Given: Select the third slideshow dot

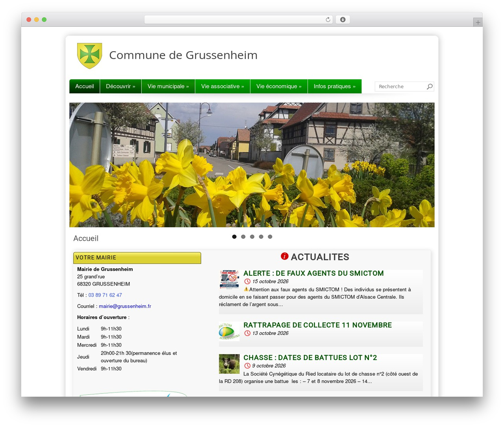Looking at the screenshot, I should coord(252,237).
